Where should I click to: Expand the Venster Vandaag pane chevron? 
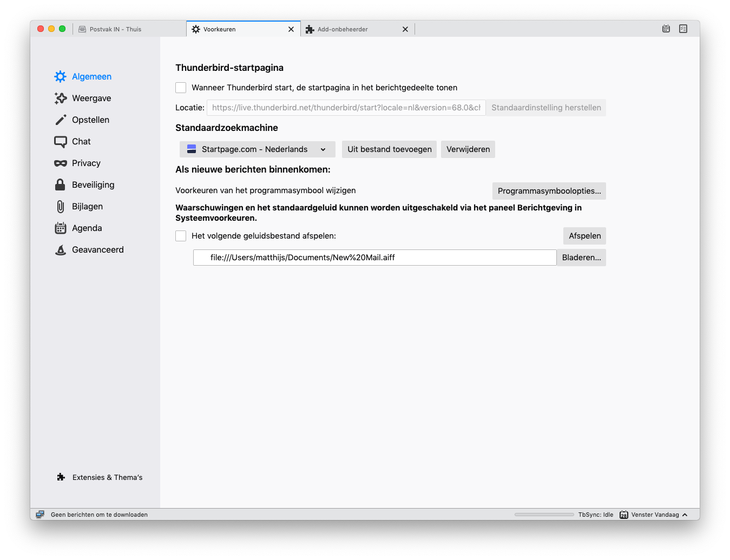point(685,515)
